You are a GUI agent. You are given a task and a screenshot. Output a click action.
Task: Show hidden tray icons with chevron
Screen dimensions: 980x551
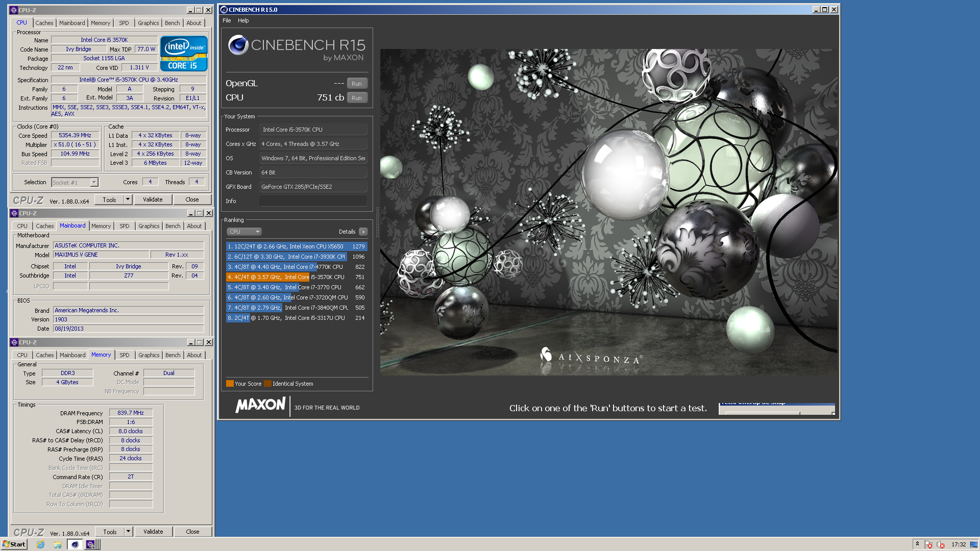(917, 544)
